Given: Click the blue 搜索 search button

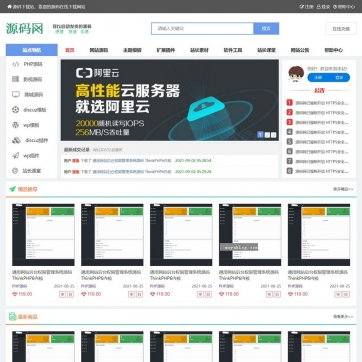Looking at the screenshot, I should pyautogui.click(x=266, y=29).
